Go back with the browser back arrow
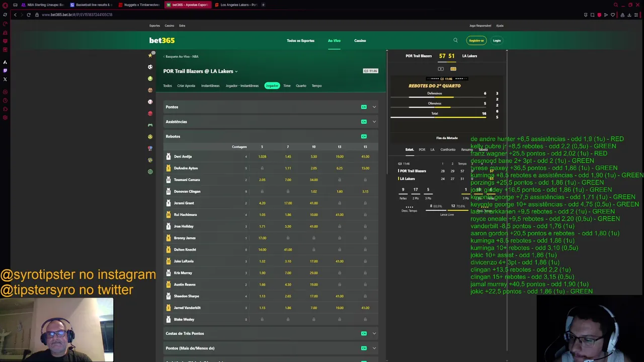Viewport: 644px width, 362px height. [x=15, y=15]
